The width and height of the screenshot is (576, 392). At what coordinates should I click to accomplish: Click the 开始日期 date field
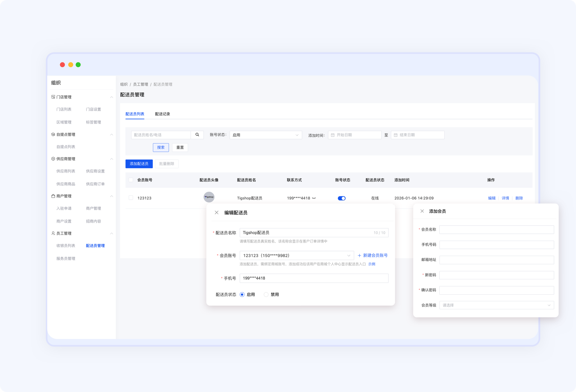(x=355, y=135)
